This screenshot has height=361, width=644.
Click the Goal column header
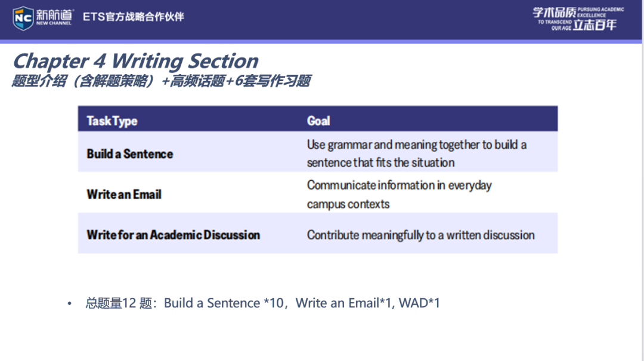318,121
